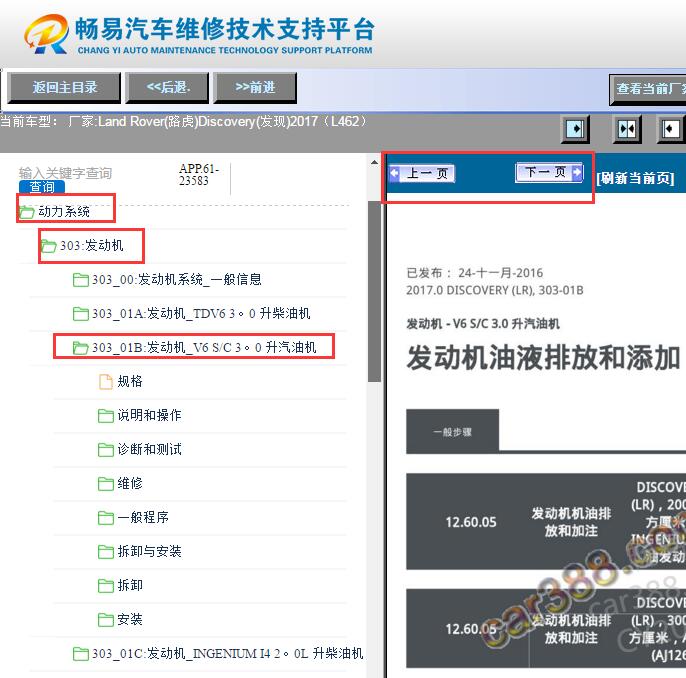Click layout icon with right-pointing arrow
This screenshot has width=686, height=678.
tap(575, 129)
